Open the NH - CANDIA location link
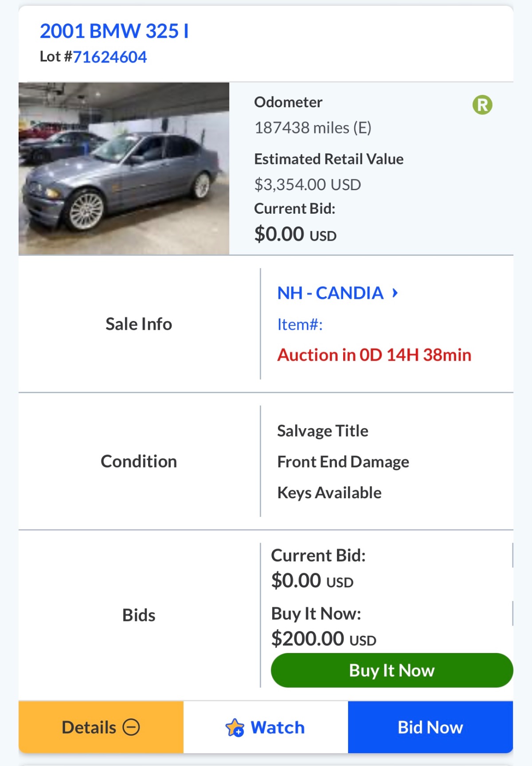 click(x=330, y=293)
